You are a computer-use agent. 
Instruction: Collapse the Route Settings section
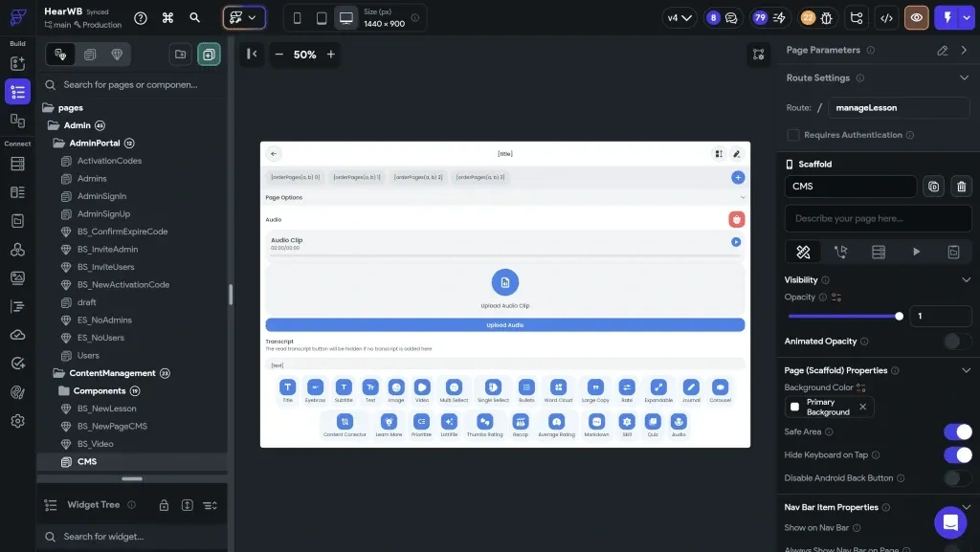(966, 77)
